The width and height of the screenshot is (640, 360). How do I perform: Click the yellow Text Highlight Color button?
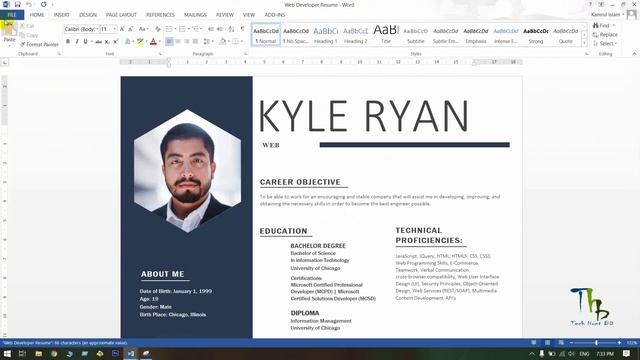pos(140,42)
